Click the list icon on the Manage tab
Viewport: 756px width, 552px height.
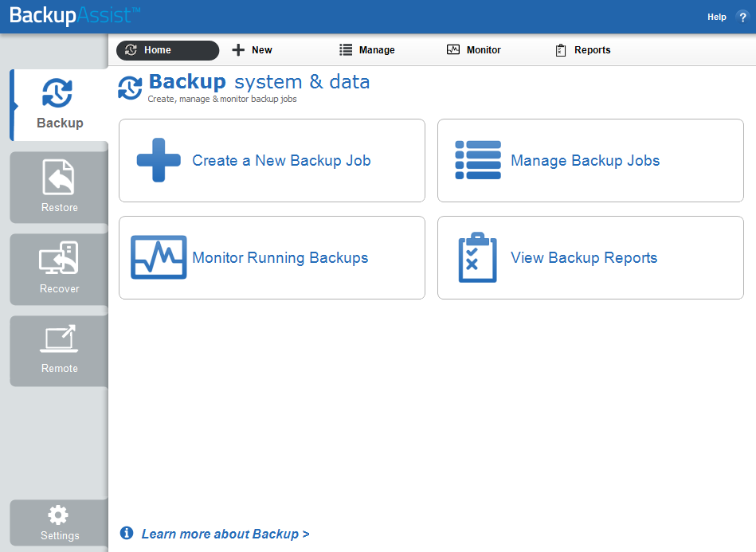(346, 49)
